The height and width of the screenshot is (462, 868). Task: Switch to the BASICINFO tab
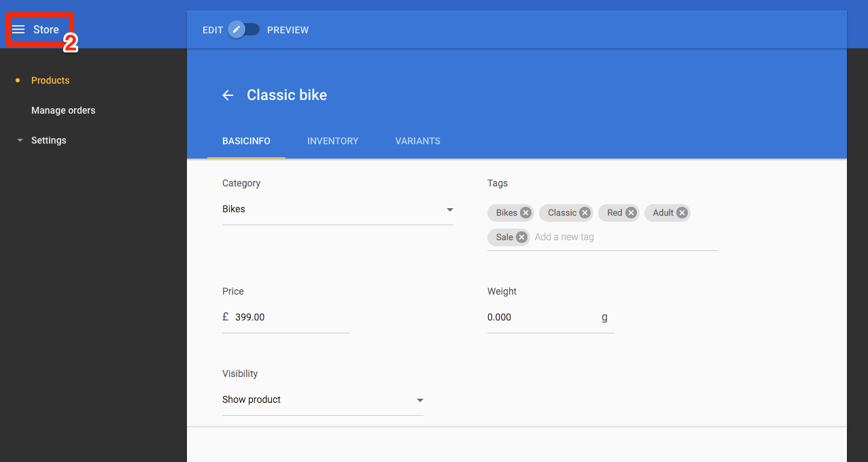click(246, 141)
